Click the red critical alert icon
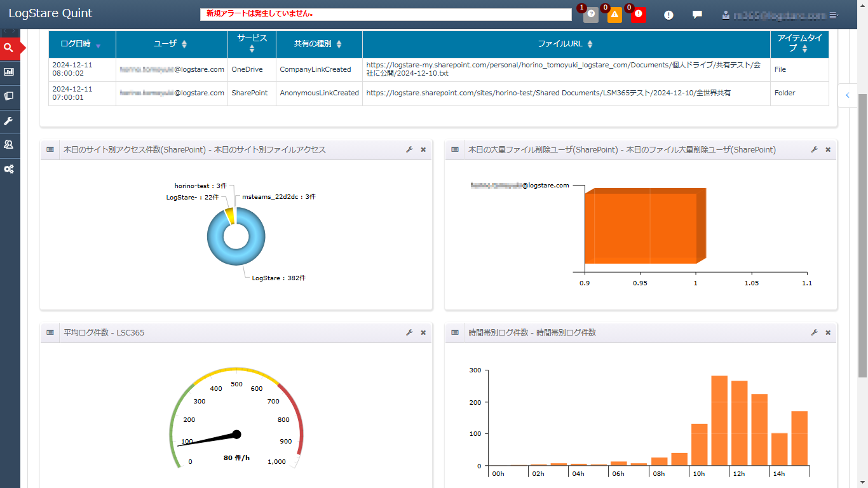 click(639, 15)
